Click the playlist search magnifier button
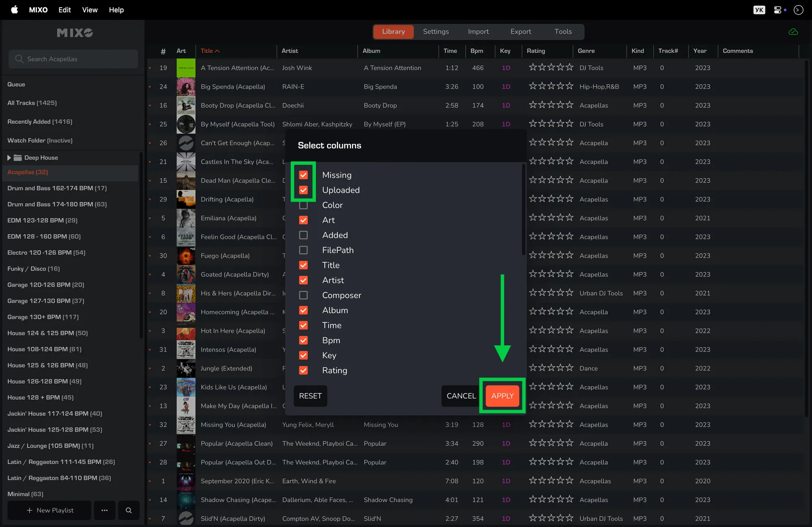Viewport: 812px width, 527px height. (129, 510)
